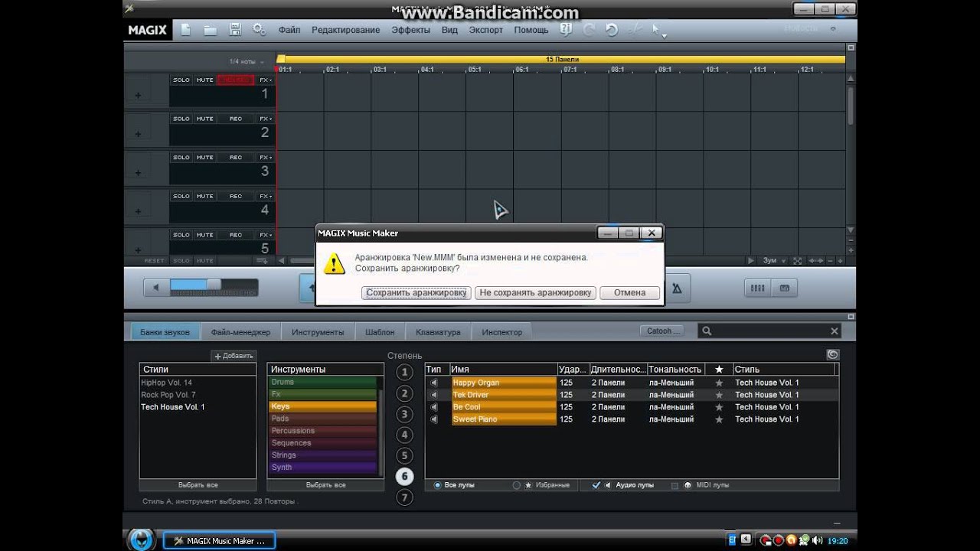980x551 pixels.
Task: Open the 'Редактирование' menu
Action: pos(345,30)
